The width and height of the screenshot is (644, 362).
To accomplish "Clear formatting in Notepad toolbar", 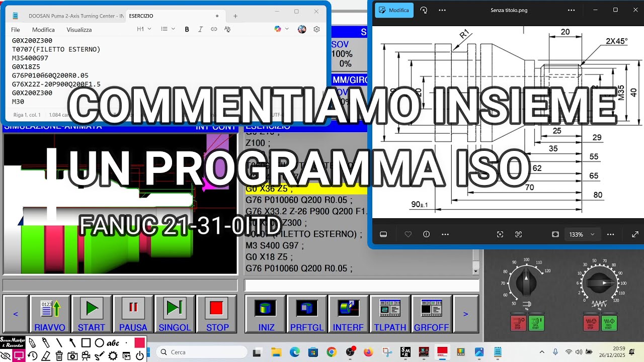I will (x=227, y=29).
